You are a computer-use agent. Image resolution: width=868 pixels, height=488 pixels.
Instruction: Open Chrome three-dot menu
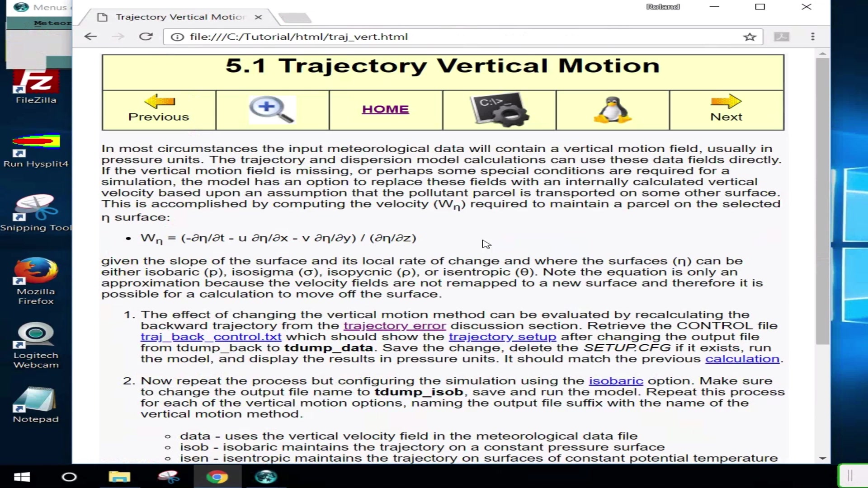(812, 37)
